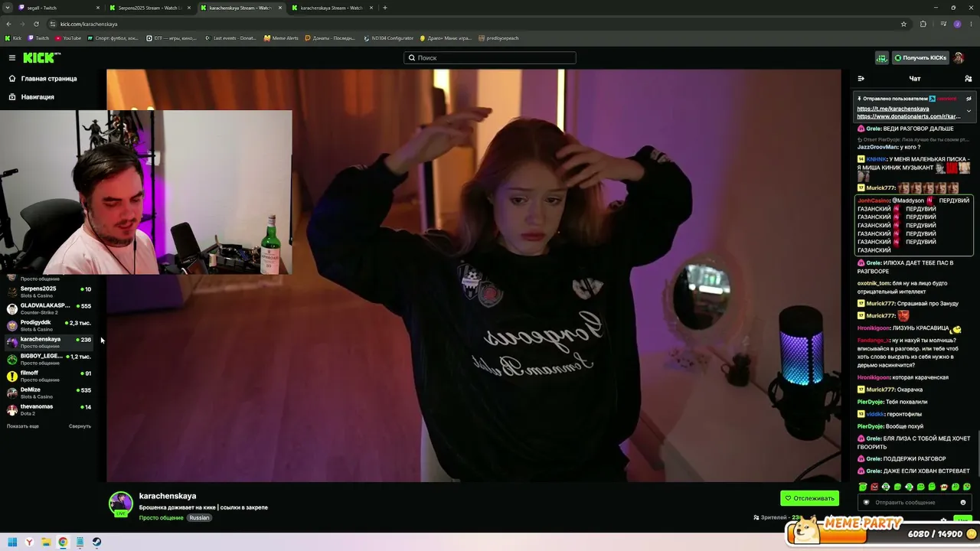Click the karachenskaya channel name heading

coord(168,496)
